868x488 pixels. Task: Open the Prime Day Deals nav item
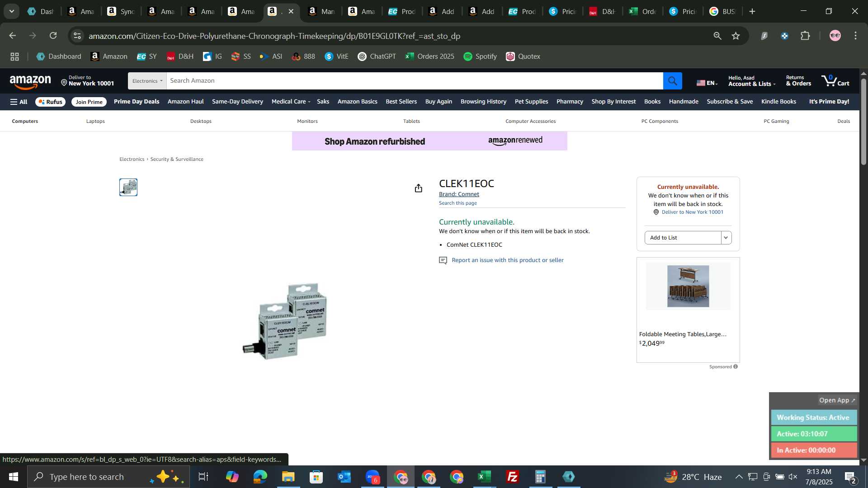(136, 102)
